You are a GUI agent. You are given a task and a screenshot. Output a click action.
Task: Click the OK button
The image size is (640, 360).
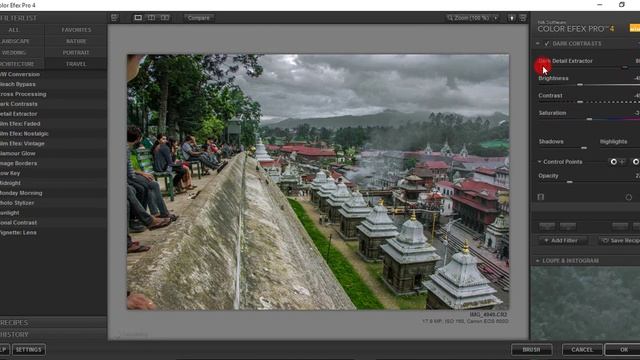click(623, 350)
